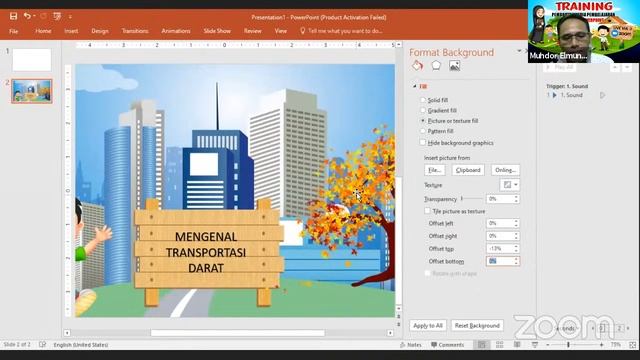Open the View tab
This screenshot has height=360, width=640.
[x=280, y=31]
